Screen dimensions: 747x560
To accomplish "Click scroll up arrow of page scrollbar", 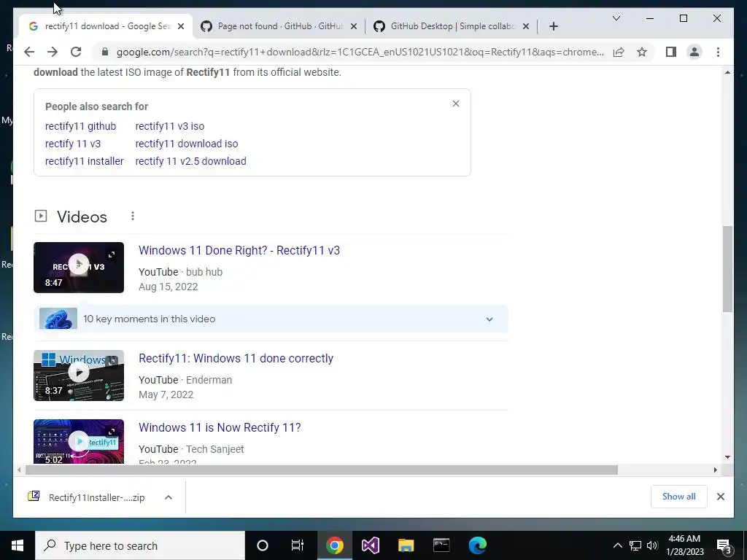I will click(x=727, y=72).
